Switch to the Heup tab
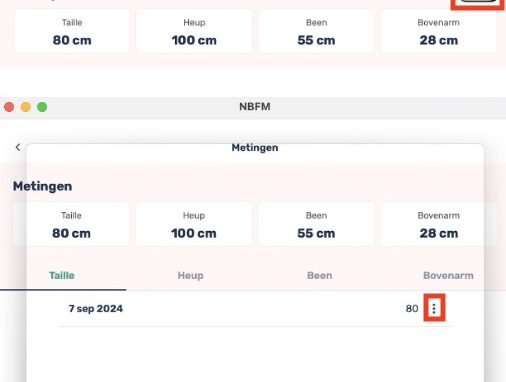 coord(190,276)
